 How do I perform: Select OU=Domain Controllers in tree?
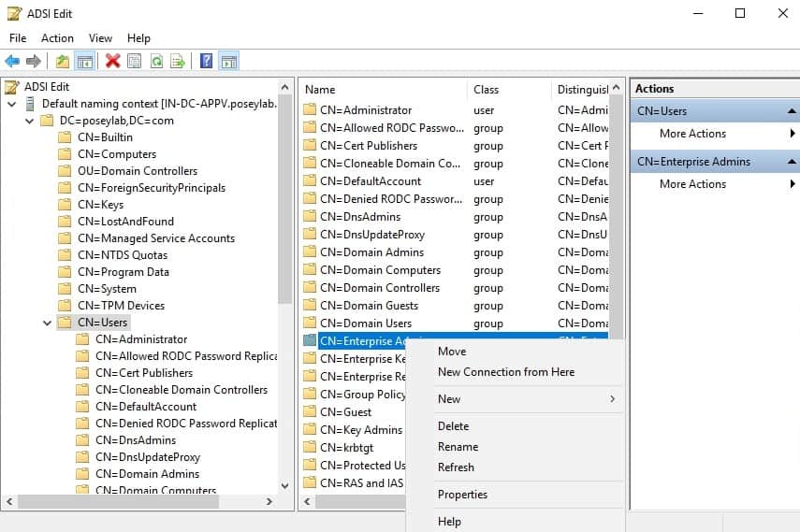pos(138,171)
